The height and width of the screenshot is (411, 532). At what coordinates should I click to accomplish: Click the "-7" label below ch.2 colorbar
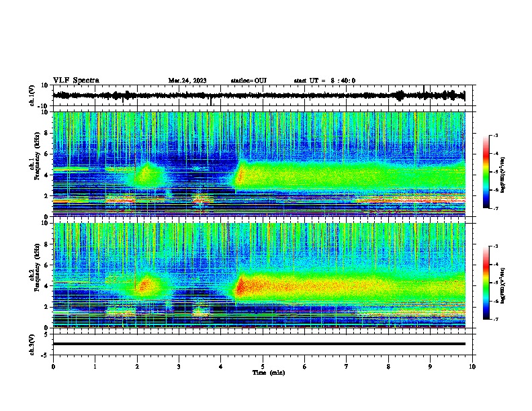click(x=496, y=320)
